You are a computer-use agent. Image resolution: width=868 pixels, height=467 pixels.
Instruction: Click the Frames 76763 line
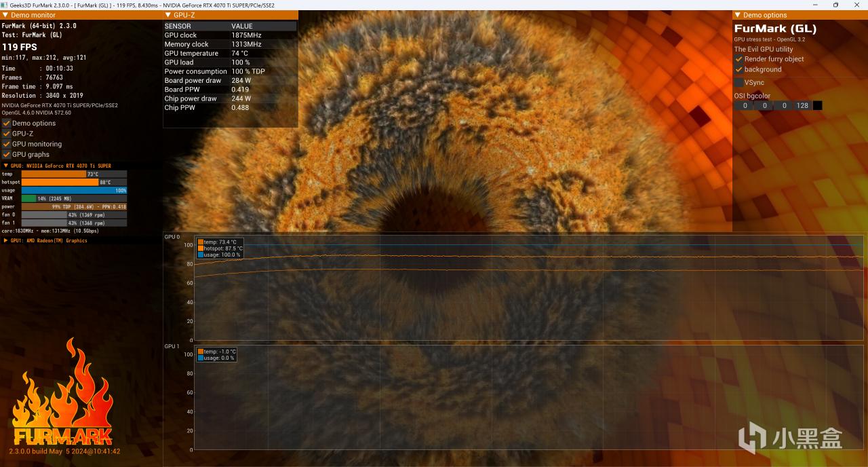33,77
